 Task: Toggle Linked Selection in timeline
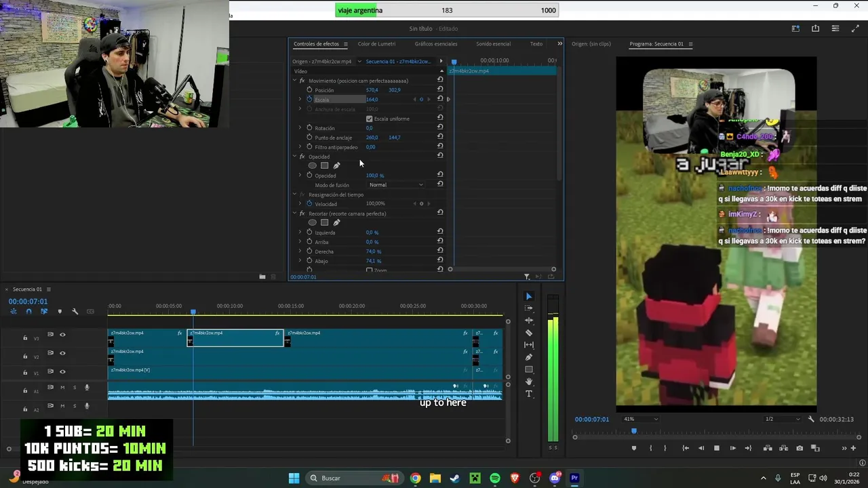click(x=44, y=311)
